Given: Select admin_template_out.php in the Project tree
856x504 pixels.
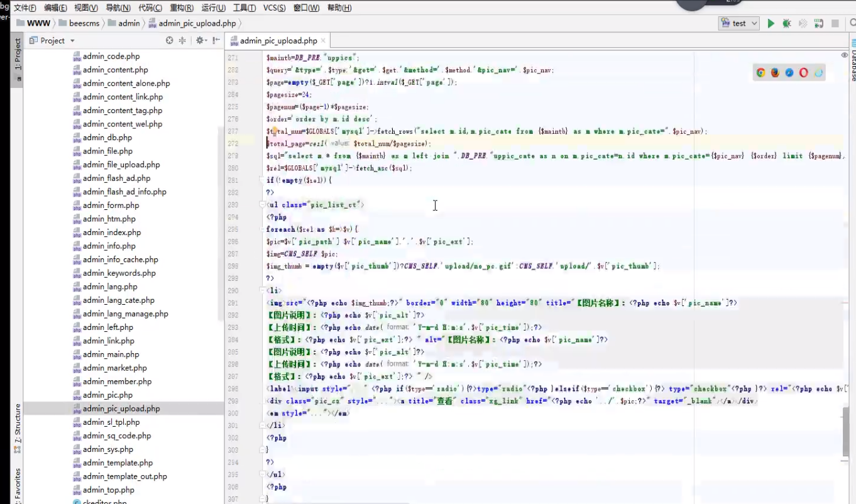Looking at the screenshot, I should (125, 476).
